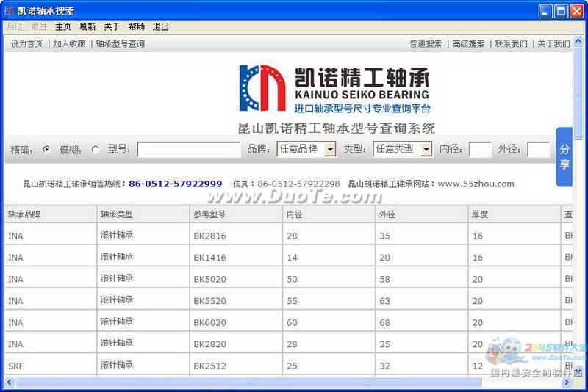Open the blue 分享 share side tab
Screen dimensions: 588x392
click(x=564, y=157)
